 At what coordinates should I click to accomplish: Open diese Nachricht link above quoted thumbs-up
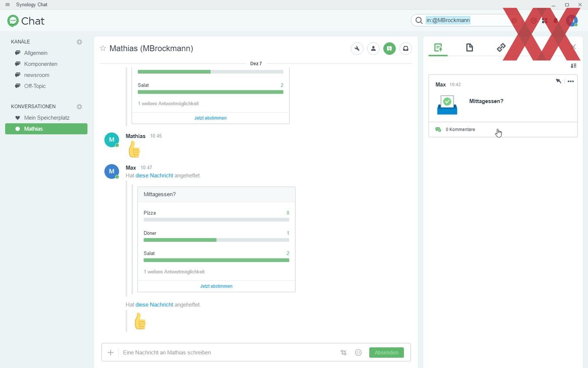pos(154,305)
